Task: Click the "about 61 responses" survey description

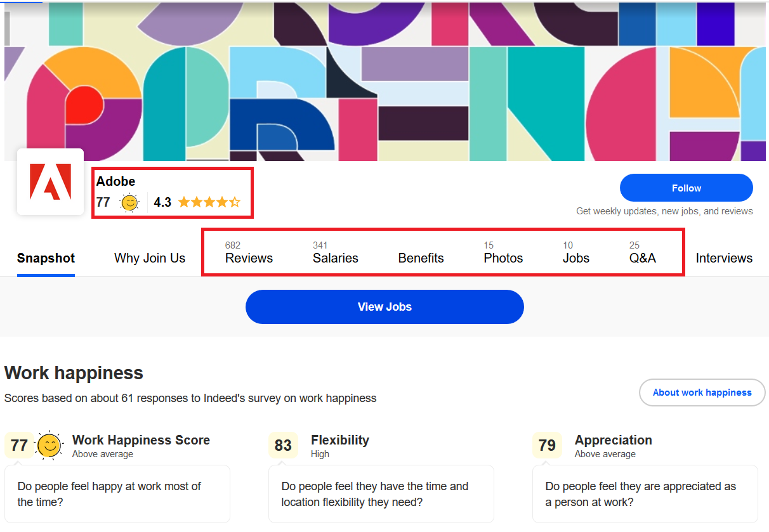Action: coord(190,398)
